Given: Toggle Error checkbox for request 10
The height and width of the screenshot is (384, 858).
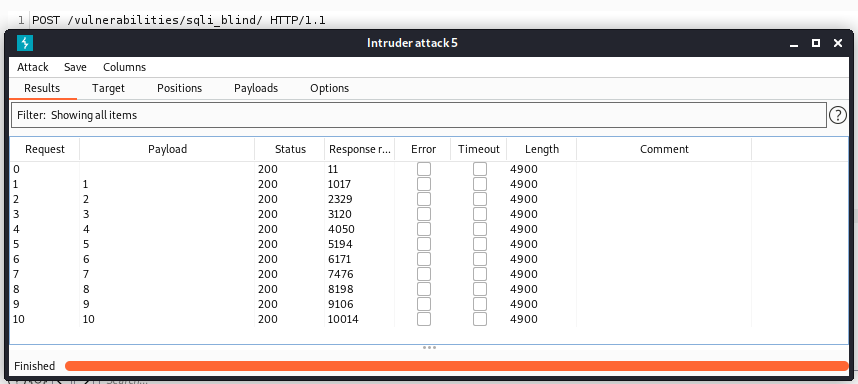Looking at the screenshot, I should pos(424,319).
